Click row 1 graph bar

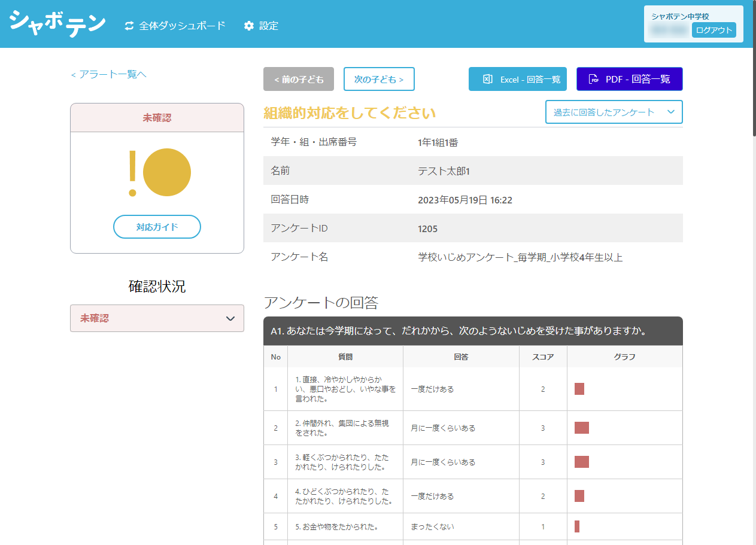tap(579, 389)
